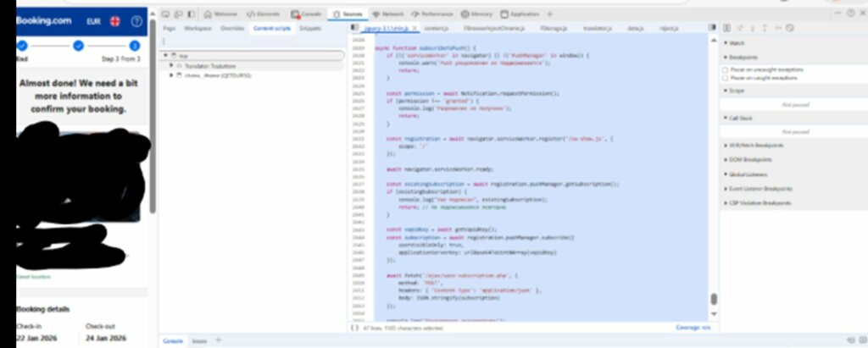Click the pretty-print braces icon
Viewport: 868px width, 348px height.
pos(354,327)
